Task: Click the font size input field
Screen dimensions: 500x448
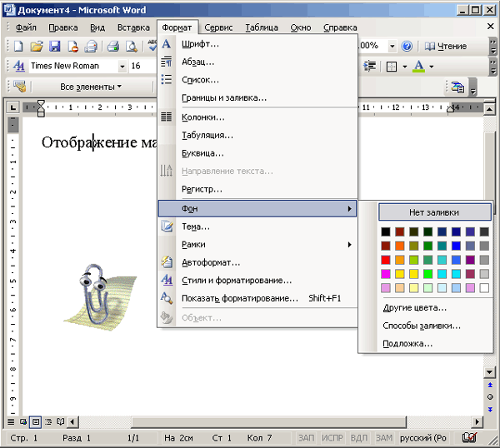Action: click(x=142, y=67)
